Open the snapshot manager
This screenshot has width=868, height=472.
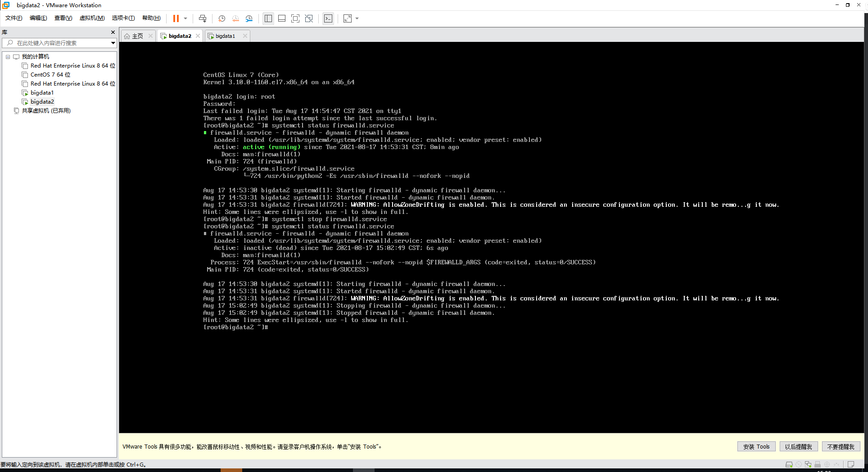[249, 18]
